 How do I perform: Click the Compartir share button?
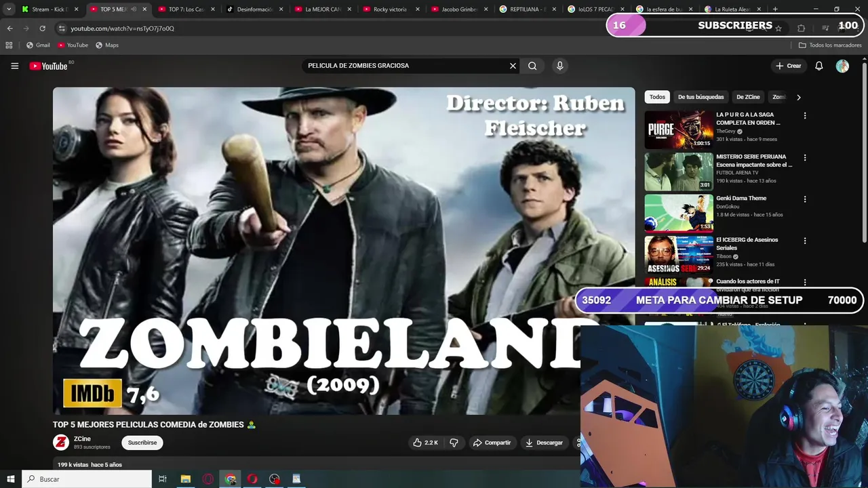tap(492, 443)
